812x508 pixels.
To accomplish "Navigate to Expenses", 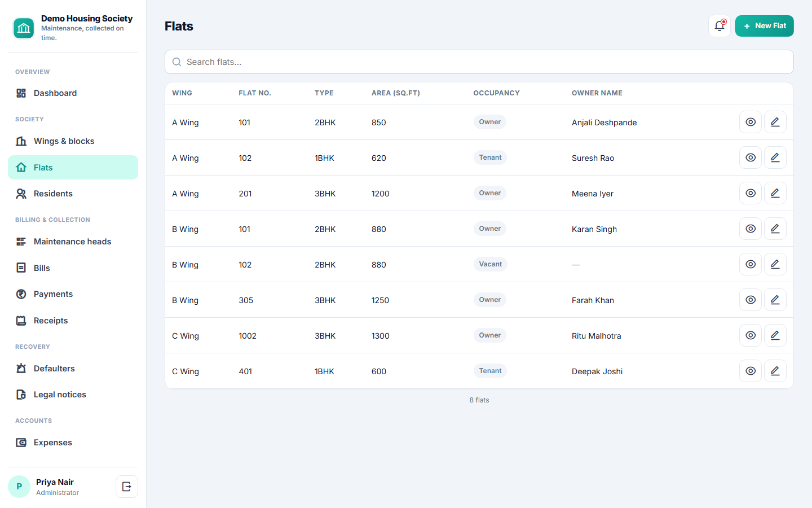I will 73,443.
